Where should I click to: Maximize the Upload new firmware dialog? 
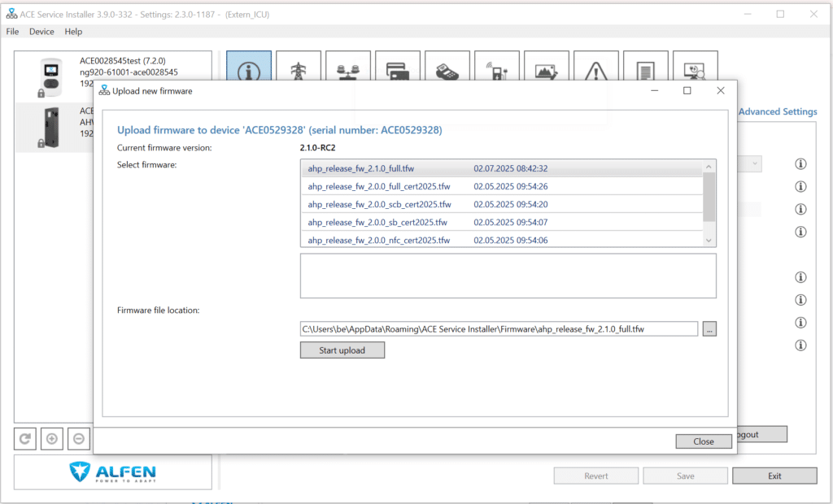click(687, 91)
